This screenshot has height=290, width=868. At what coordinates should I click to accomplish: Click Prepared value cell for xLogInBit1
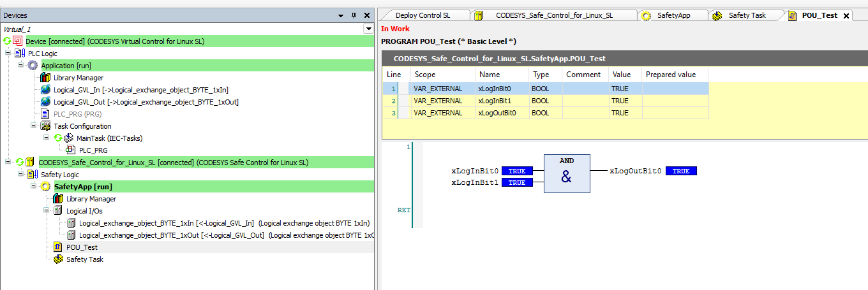coord(674,101)
